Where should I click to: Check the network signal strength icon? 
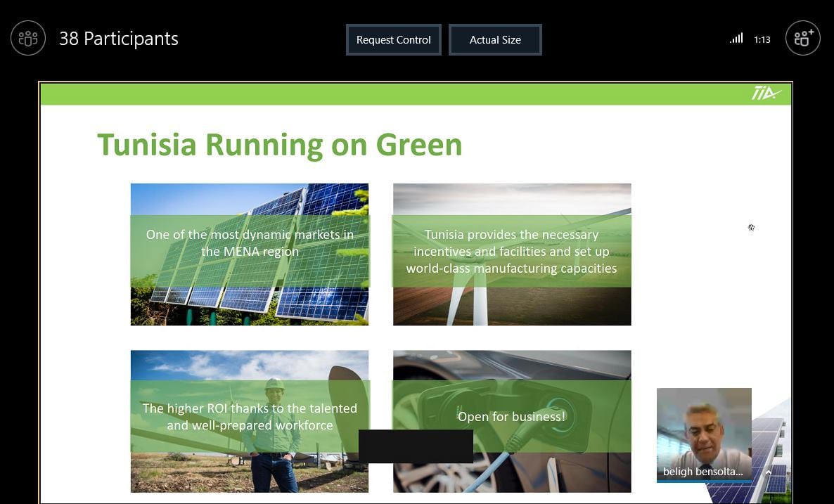[x=736, y=39]
